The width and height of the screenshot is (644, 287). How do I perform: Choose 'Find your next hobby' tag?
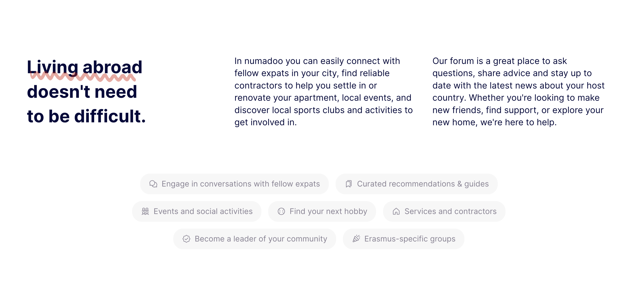pos(322,211)
